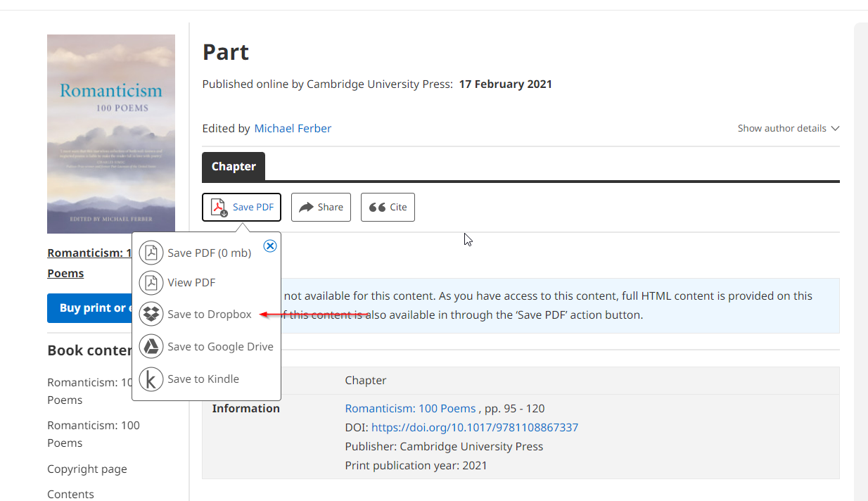
Task: Close the Save PDF dropdown popup
Action: point(270,246)
